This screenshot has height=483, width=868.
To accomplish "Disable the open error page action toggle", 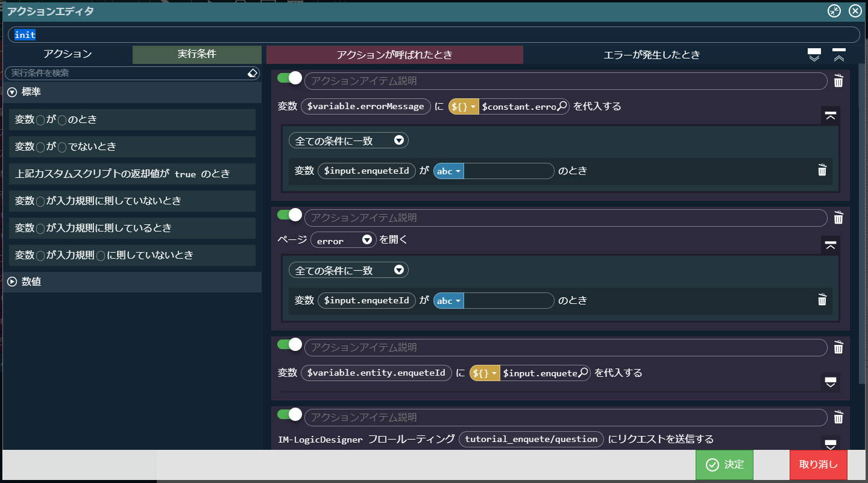I will click(x=289, y=215).
